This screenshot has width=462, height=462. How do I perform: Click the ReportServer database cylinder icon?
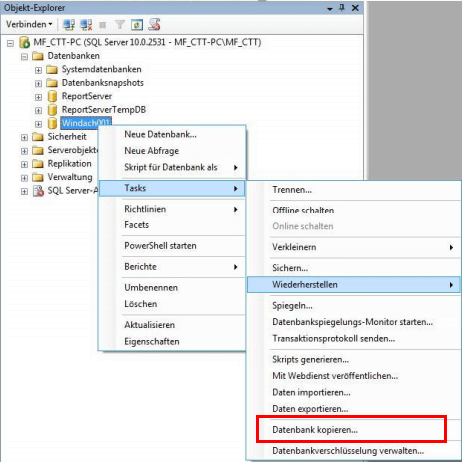[52, 96]
